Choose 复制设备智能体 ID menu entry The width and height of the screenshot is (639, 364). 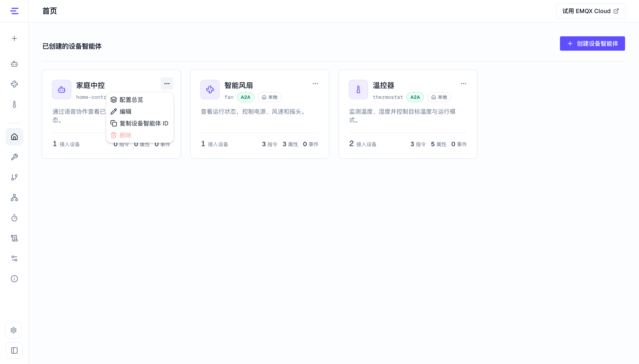coord(140,124)
